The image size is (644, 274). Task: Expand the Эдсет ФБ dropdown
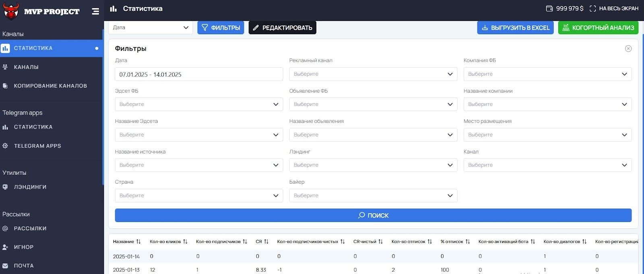click(x=199, y=104)
